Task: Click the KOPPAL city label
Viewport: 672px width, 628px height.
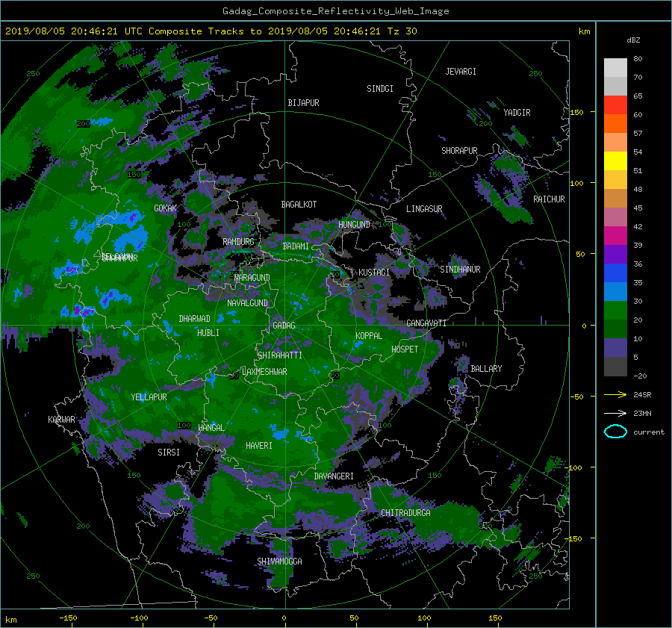Action: tap(369, 336)
